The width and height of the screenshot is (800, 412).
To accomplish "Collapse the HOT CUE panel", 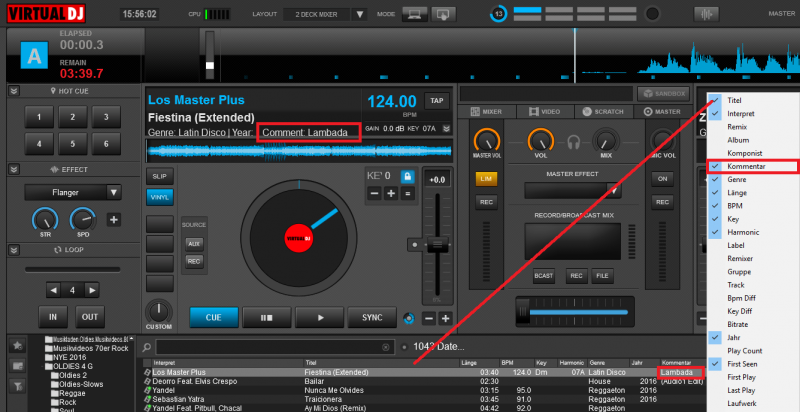I will click(x=14, y=91).
